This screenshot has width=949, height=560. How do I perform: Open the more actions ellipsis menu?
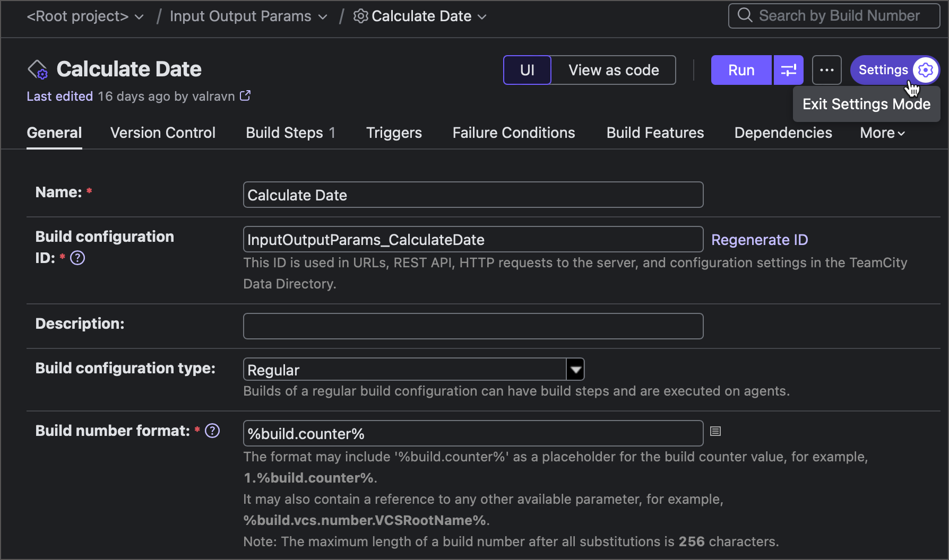coord(826,69)
